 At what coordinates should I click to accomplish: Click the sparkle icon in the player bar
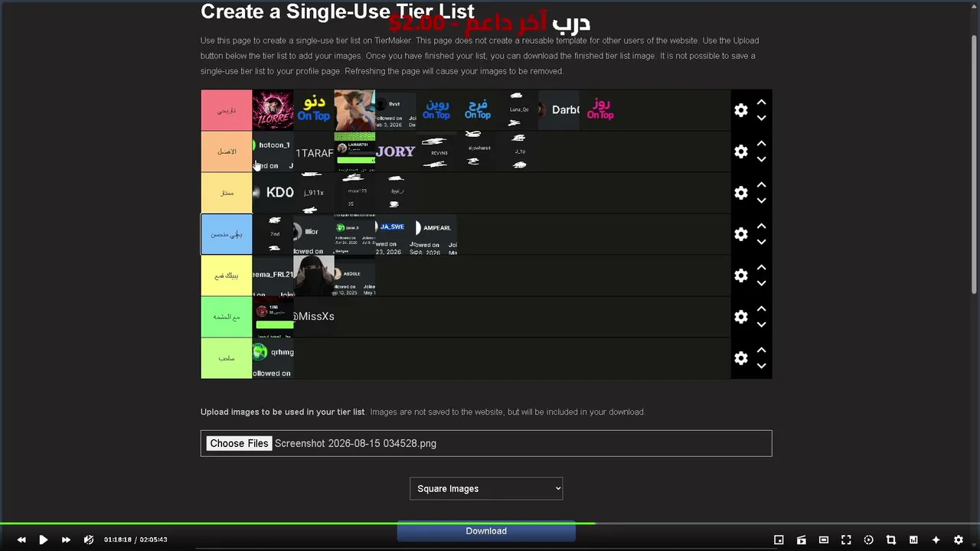coord(936,540)
